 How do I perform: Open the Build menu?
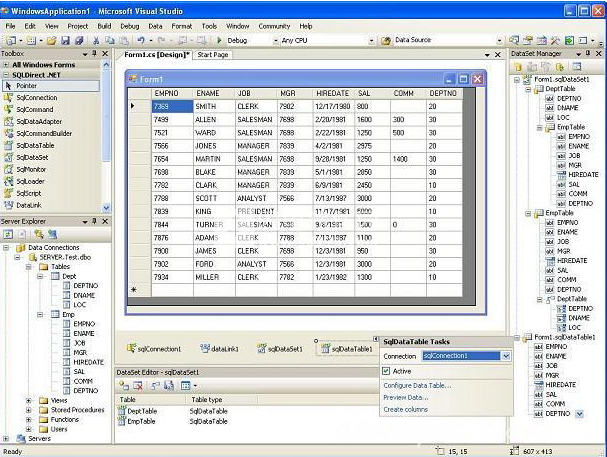[x=104, y=26]
